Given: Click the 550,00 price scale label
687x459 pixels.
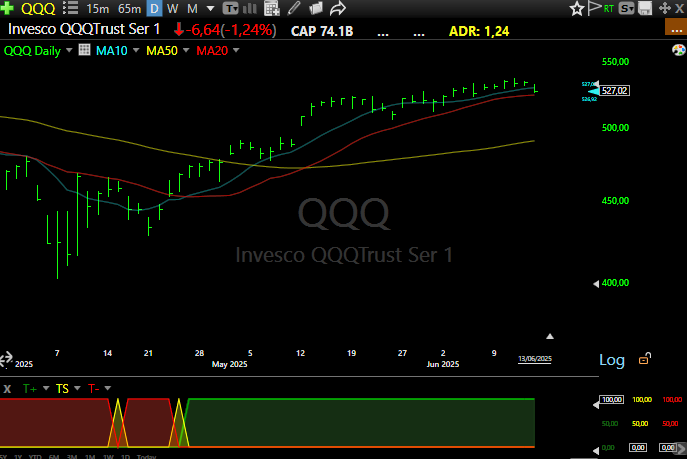Looking at the screenshot, I should (x=615, y=62).
